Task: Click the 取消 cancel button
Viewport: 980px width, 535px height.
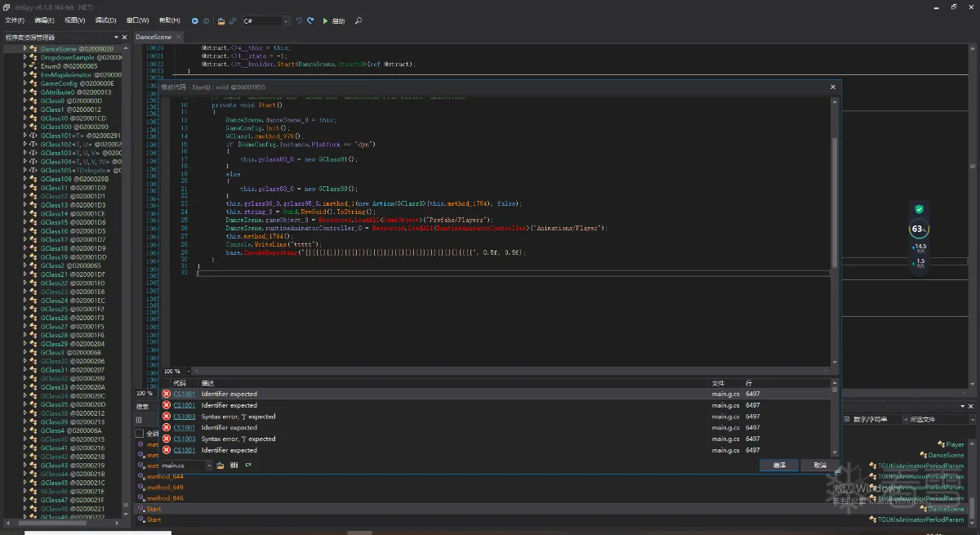Action: tap(819, 465)
